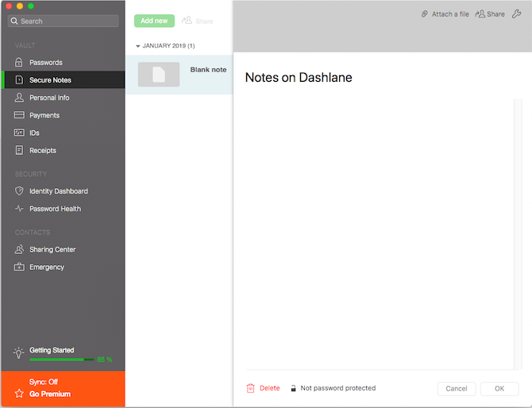The image size is (532, 408).
Task: Click the Add new button
Action: (x=154, y=21)
